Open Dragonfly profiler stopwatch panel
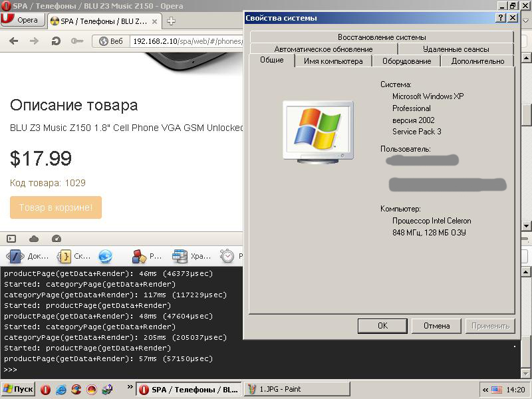This screenshot has width=532, height=399. [227, 256]
